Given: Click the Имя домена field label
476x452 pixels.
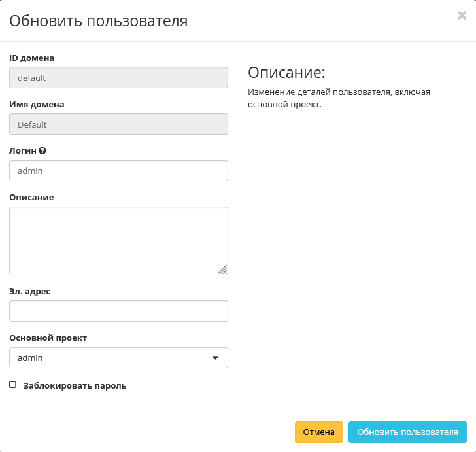Looking at the screenshot, I should click(x=37, y=104).
